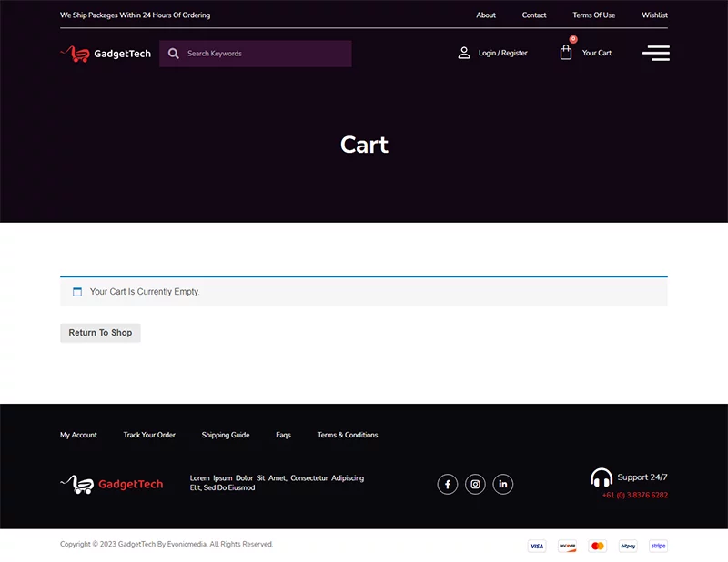Open Track Your Order footer link
The image size is (728, 562).
(x=149, y=435)
